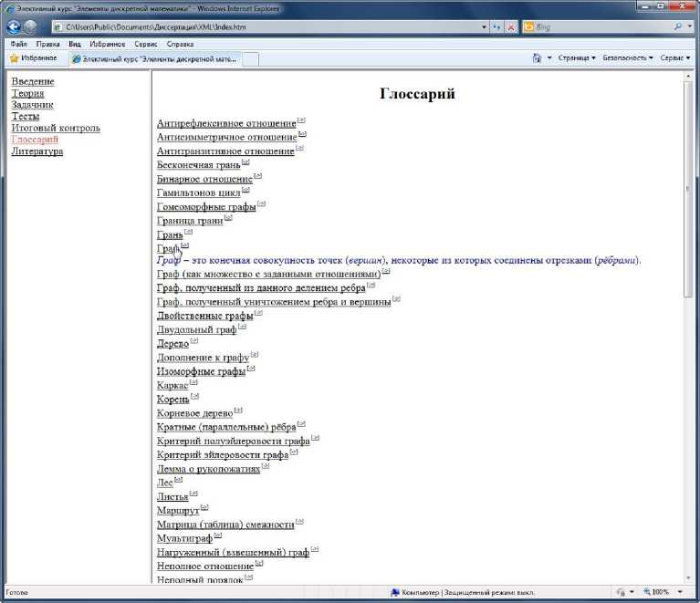700x603 pixels.
Task: Open the Введение sidebar link
Action: coord(33,81)
